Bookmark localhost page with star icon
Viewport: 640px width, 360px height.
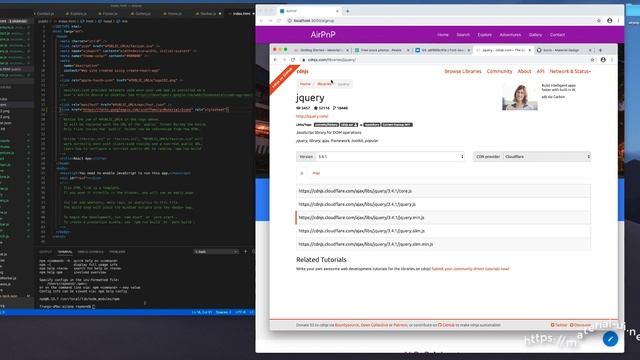coord(599,20)
